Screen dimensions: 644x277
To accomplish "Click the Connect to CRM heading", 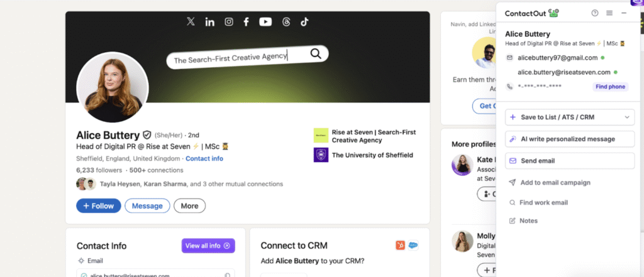I will pos(294,246).
